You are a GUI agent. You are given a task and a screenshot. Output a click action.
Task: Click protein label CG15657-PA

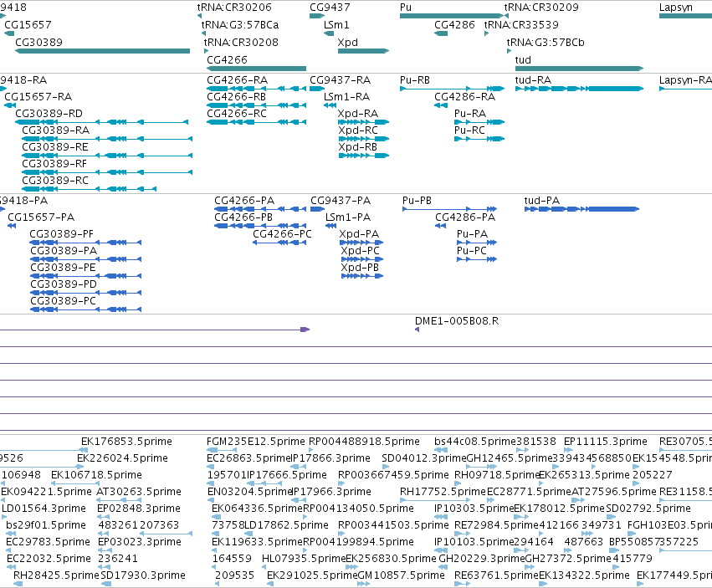pos(41,217)
